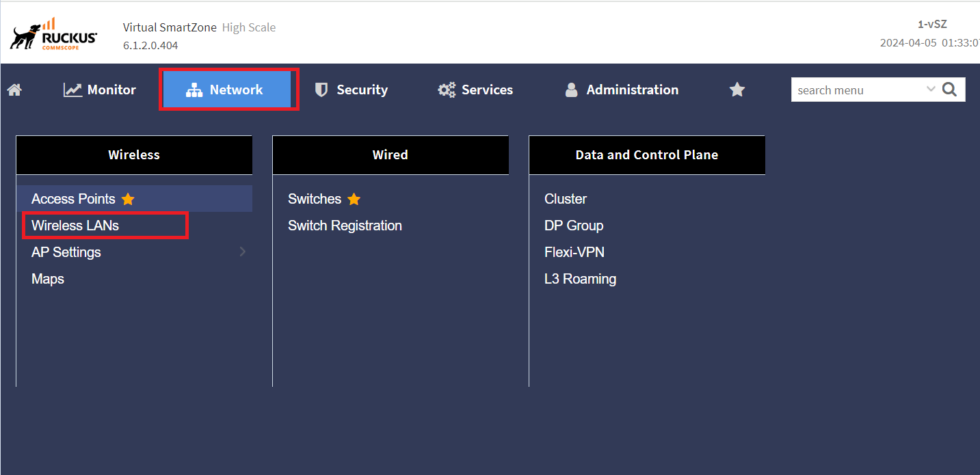Click the version number 6.1.2.0.404
The image size is (980, 475).
(x=150, y=45)
